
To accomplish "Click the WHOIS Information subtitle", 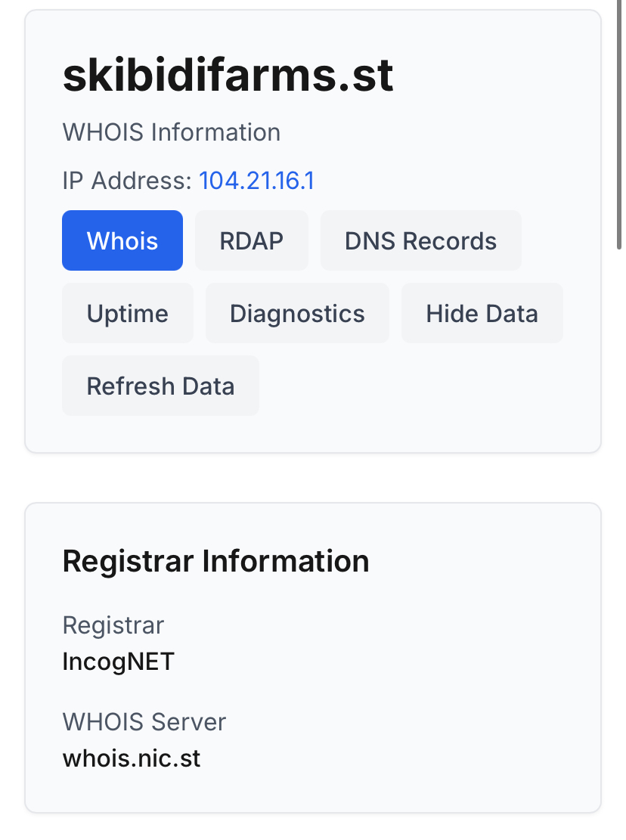I will pos(172,132).
